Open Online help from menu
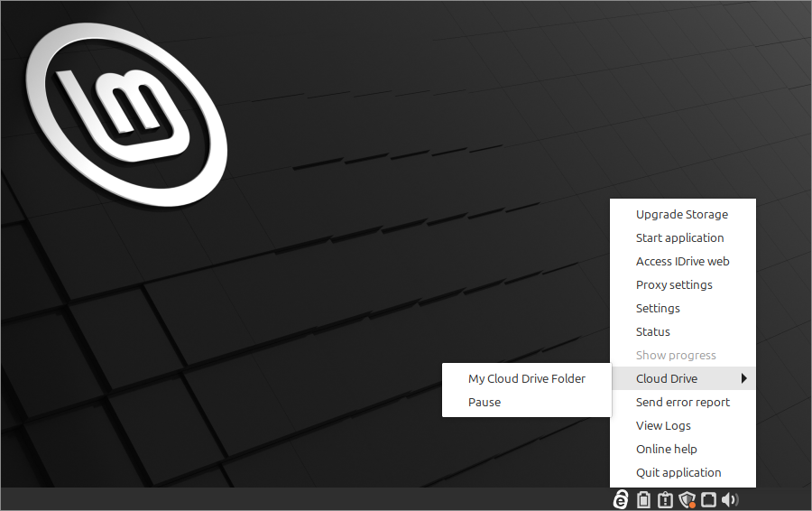 click(683, 450)
